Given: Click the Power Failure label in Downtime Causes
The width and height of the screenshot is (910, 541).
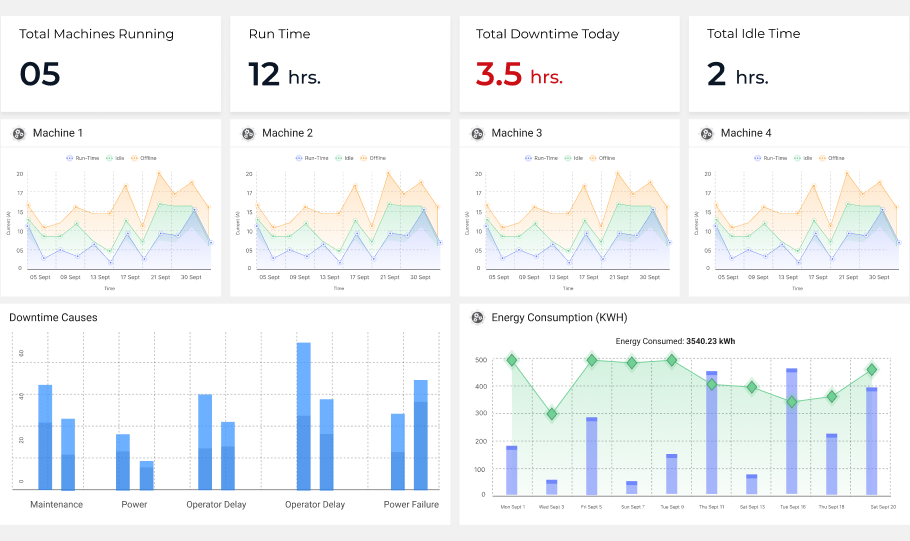Looking at the screenshot, I should click(x=411, y=505).
